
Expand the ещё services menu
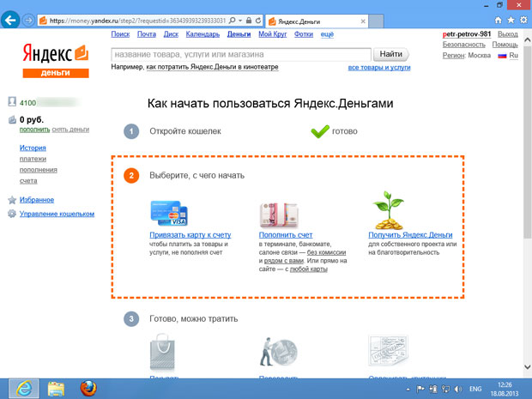(327, 34)
